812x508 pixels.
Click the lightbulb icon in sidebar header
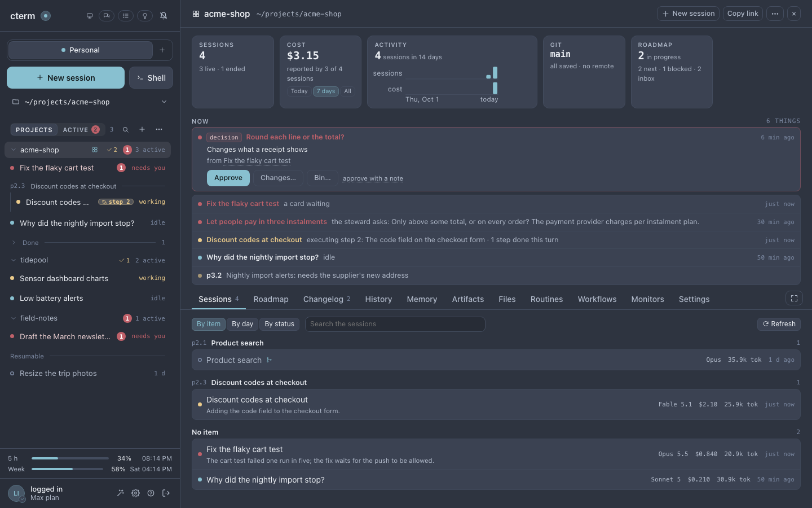click(x=145, y=16)
